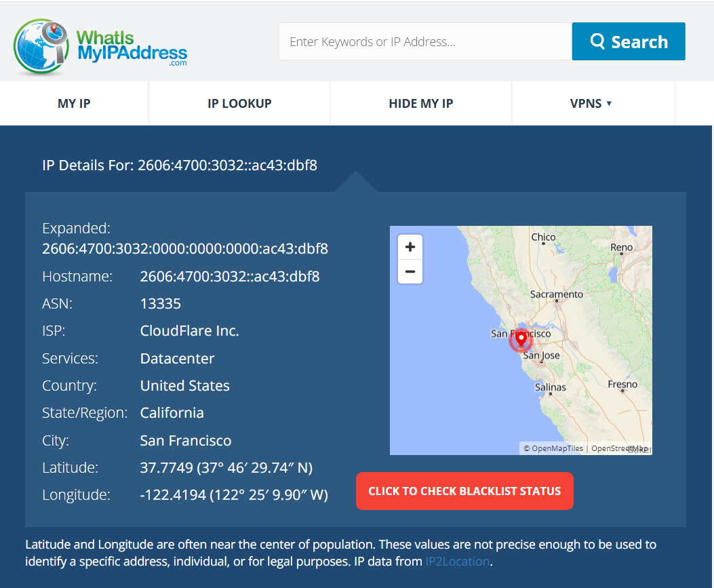Focus the keywords or IP address field
Image resolution: width=714 pixels, height=588 pixels.
pyautogui.click(x=425, y=41)
